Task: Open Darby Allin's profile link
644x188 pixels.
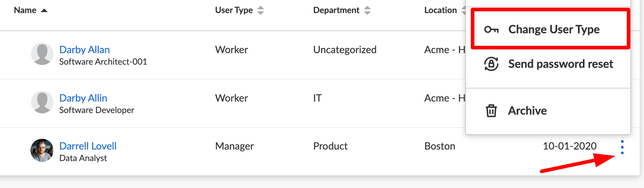Action: click(83, 98)
